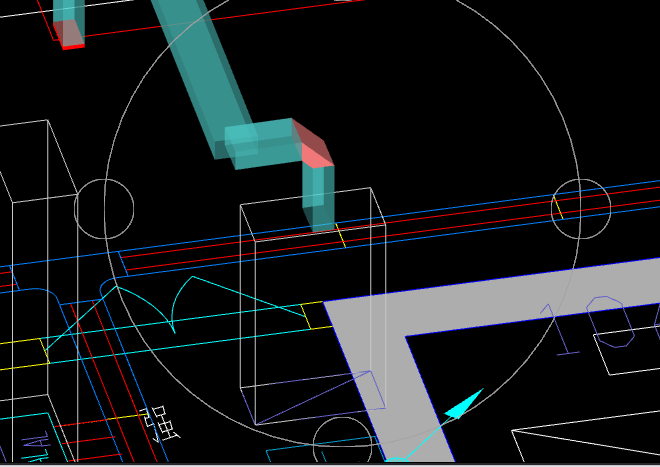Screen dimensions: 660x467
Task: Click the yellow tick mark below the vertical duct
Action: 340,235
